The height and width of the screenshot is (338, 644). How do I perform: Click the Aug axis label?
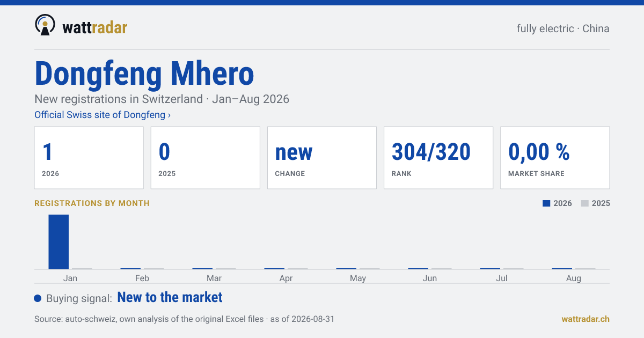(x=574, y=278)
